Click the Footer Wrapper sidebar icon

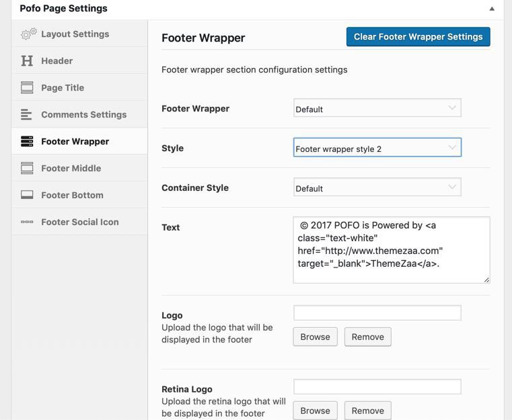pyautogui.click(x=27, y=142)
